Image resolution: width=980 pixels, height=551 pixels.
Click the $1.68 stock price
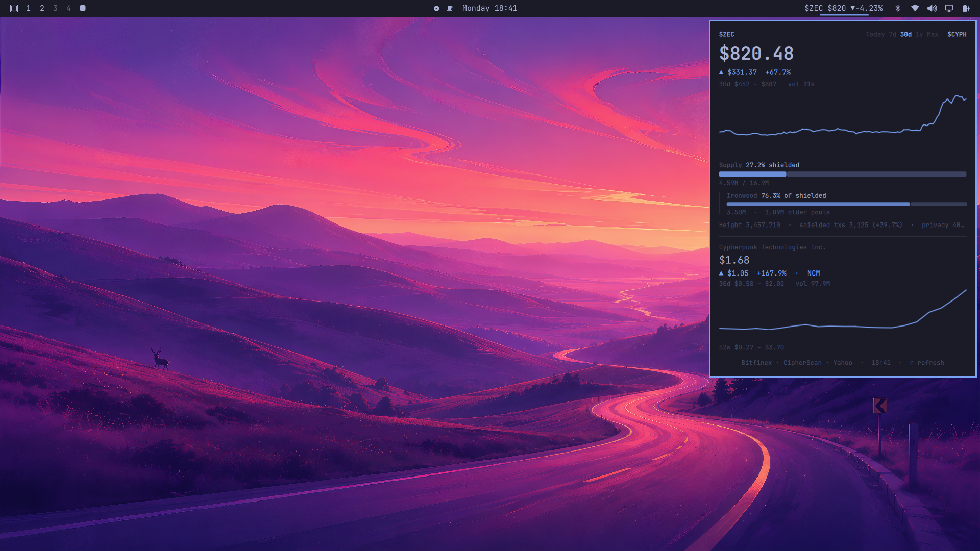[734, 260]
